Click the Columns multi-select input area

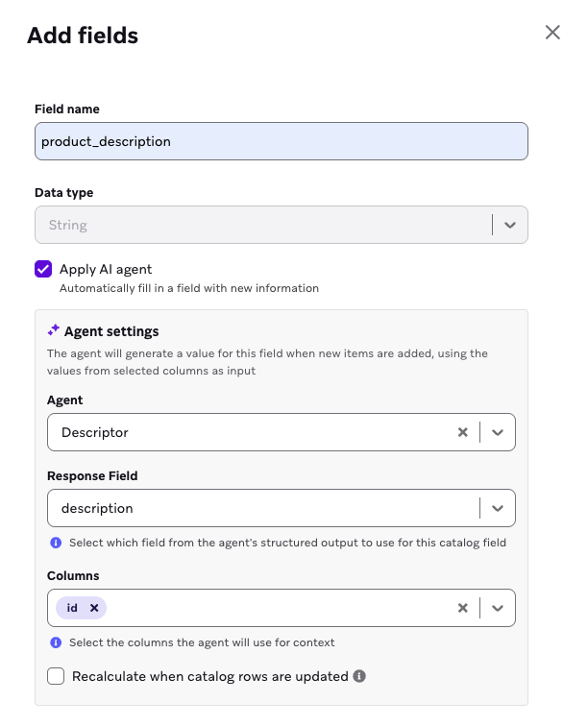point(279,608)
